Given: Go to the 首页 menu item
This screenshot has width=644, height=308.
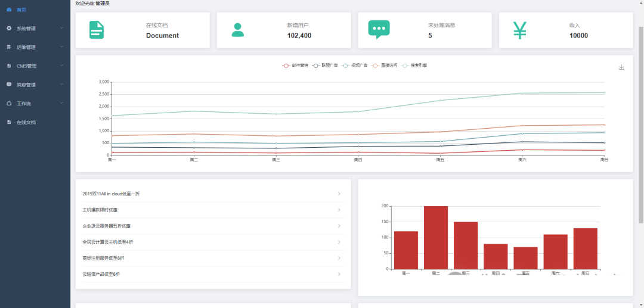Looking at the screenshot, I should (x=21, y=10).
